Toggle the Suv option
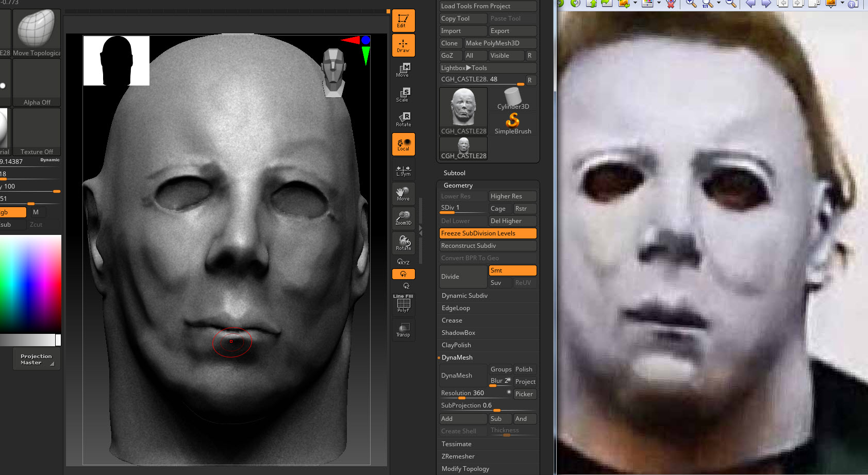This screenshot has width=868, height=475. click(x=499, y=283)
